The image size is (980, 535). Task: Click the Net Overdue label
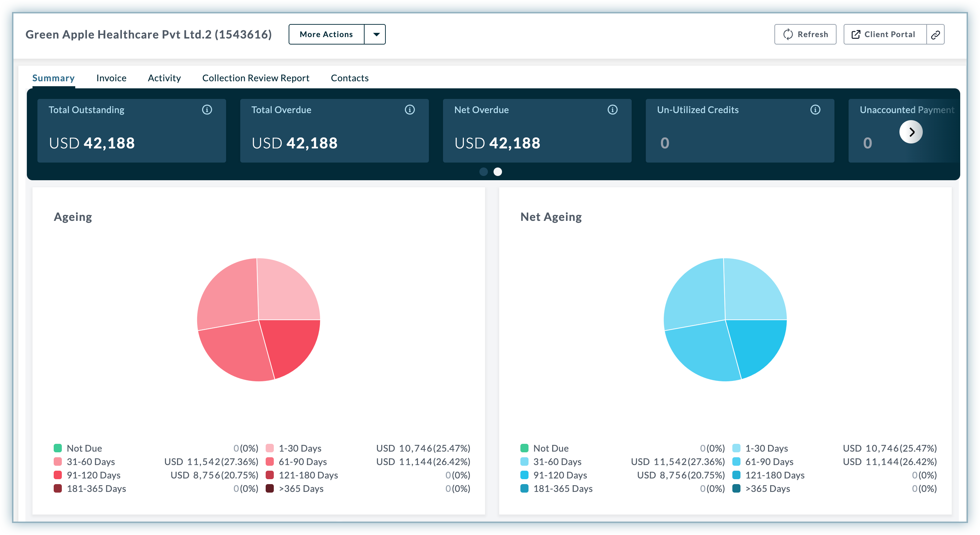(481, 110)
